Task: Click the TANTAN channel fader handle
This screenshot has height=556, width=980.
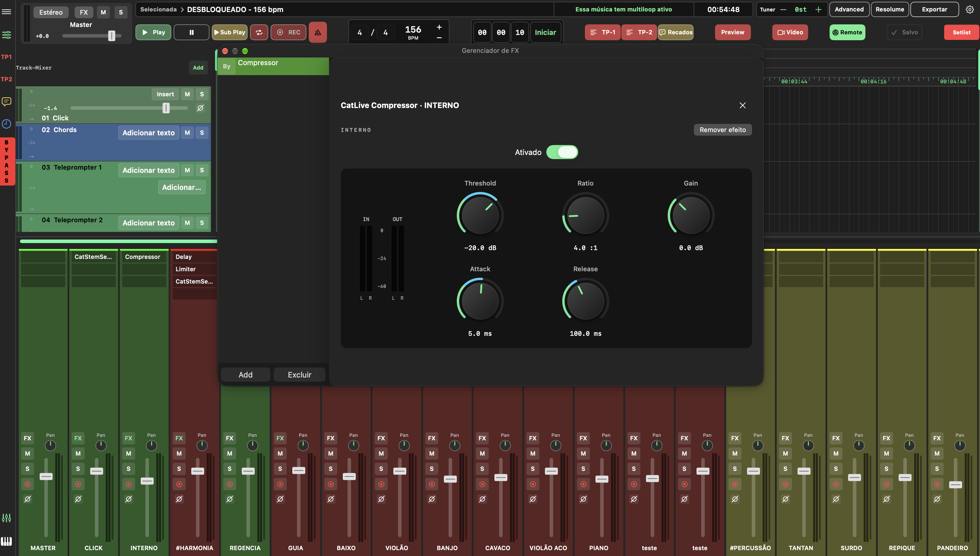Action: pos(804,471)
